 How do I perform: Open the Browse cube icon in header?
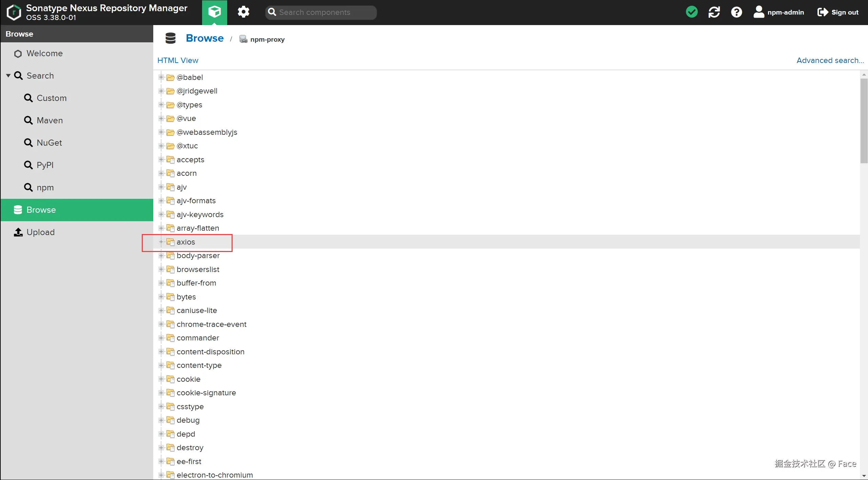pyautogui.click(x=214, y=12)
